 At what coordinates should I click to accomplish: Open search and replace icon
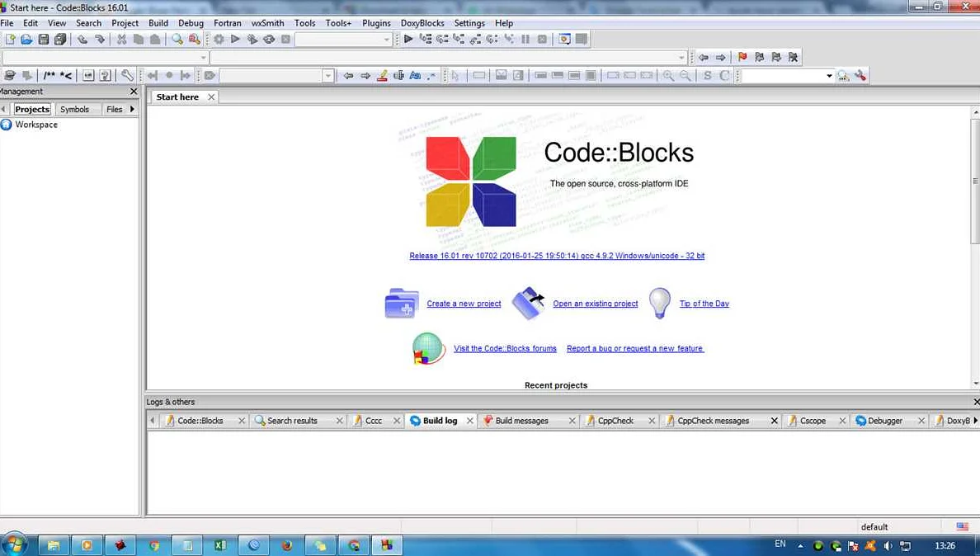[x=195, y=39]
